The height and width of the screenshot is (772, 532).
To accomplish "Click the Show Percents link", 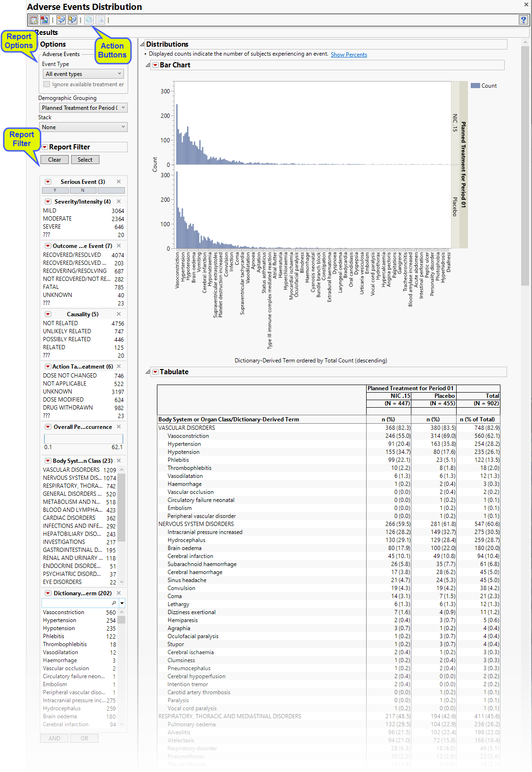I will click(349, 55).
